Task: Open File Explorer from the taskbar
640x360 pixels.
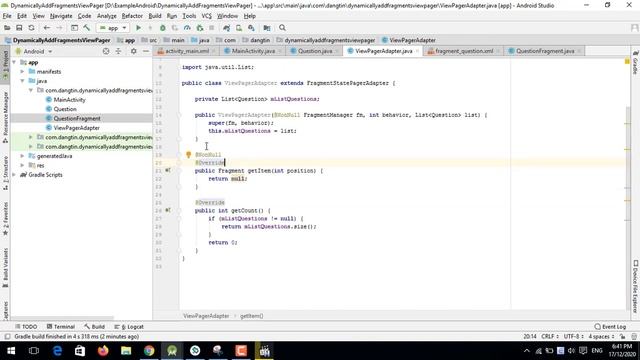Action: click(x=126, y=351)
